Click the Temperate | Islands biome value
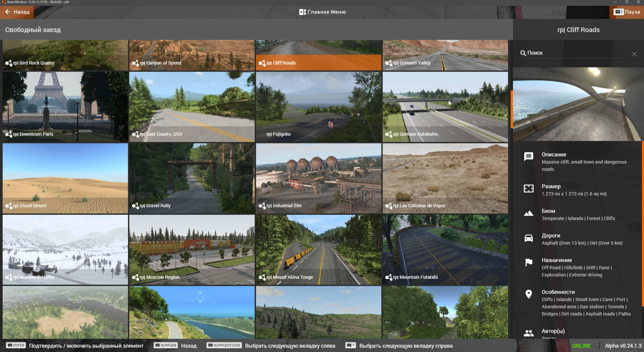 [x=578, y=218]
